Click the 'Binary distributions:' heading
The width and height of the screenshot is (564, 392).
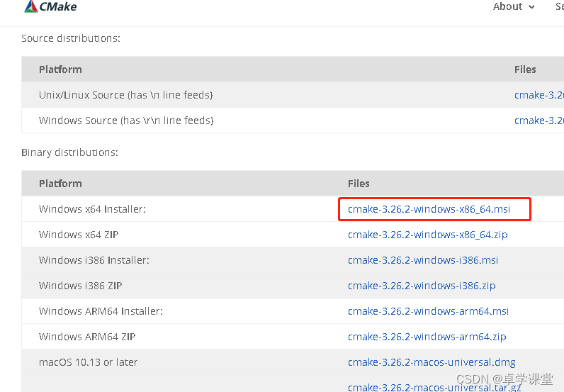pyautogui.click(x=69, y=152)
